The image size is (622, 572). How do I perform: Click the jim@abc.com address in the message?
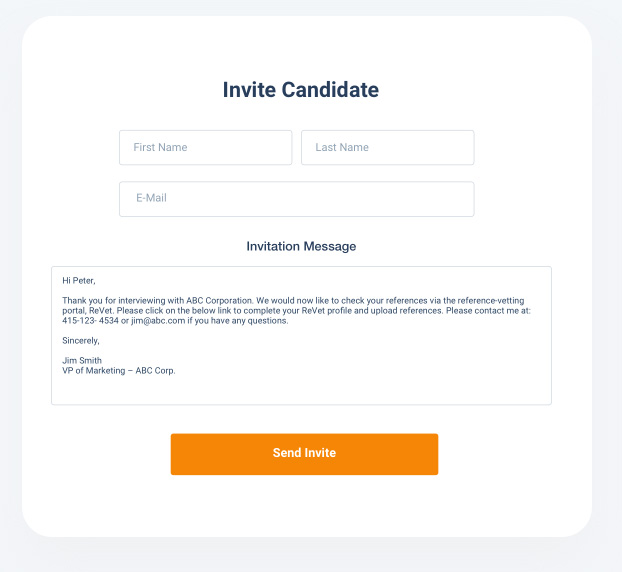click(158, 321)
